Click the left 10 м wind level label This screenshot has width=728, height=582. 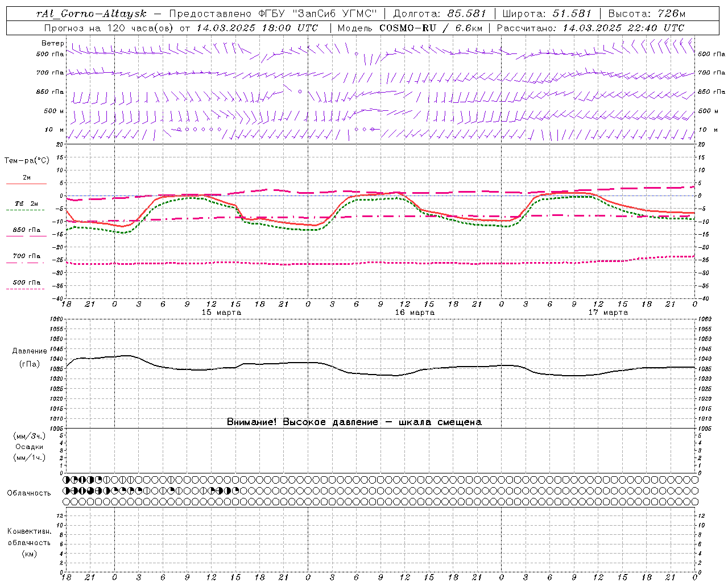tap(55, 130)
